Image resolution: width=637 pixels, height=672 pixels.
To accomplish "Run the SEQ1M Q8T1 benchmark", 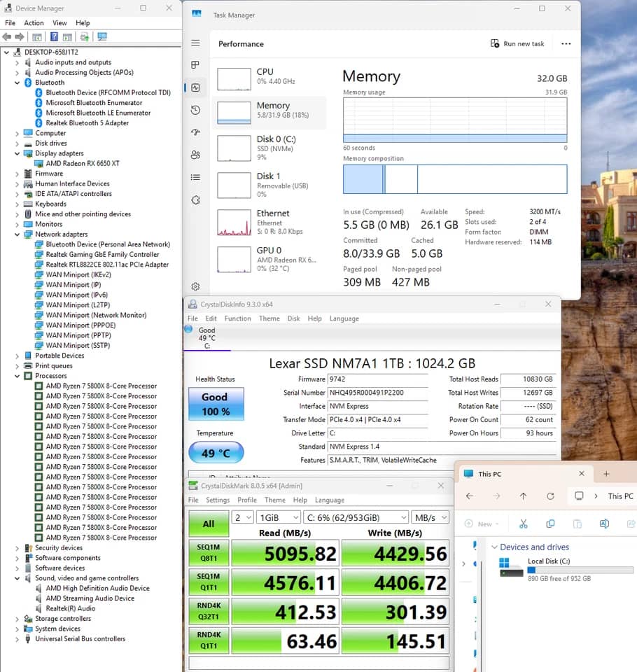I will tap(209, 553).
